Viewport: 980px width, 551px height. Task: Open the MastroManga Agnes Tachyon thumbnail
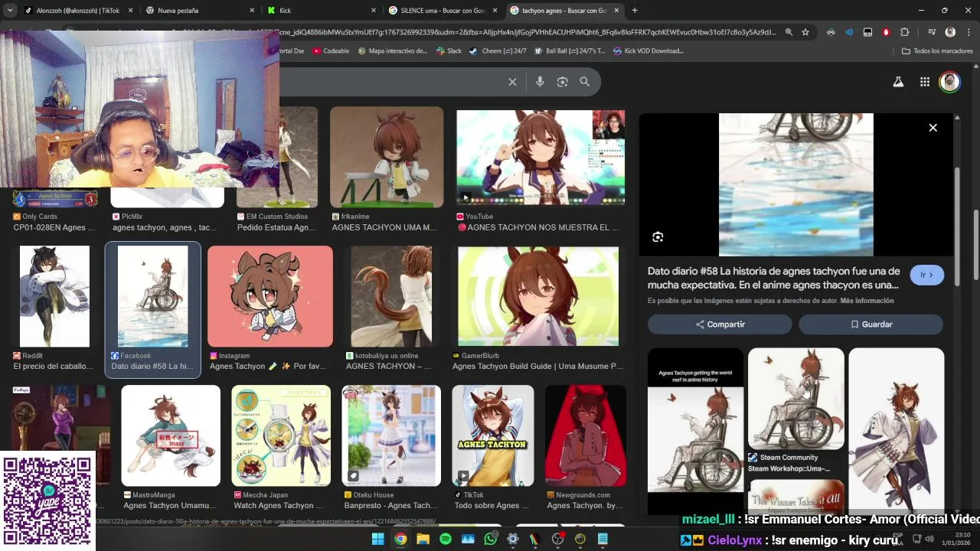pos(171,435)
